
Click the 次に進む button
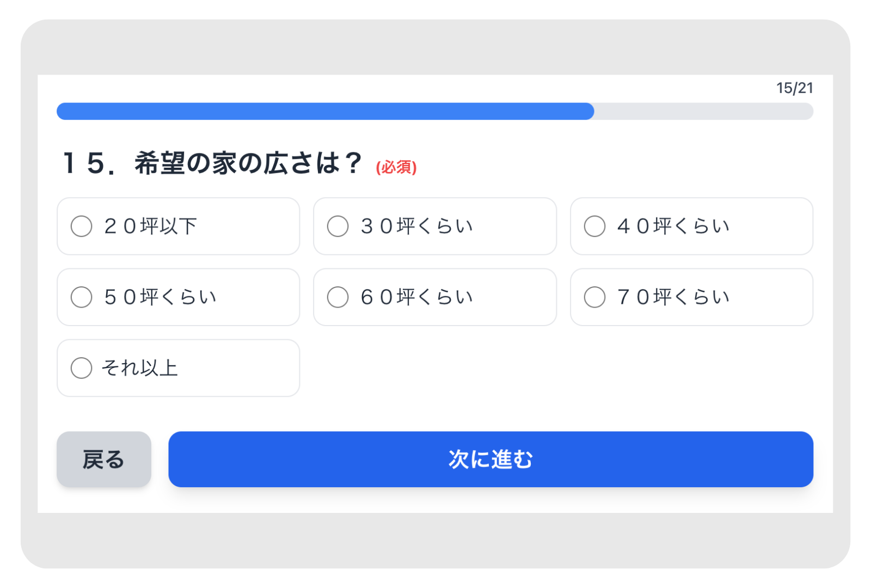[490, 459]
